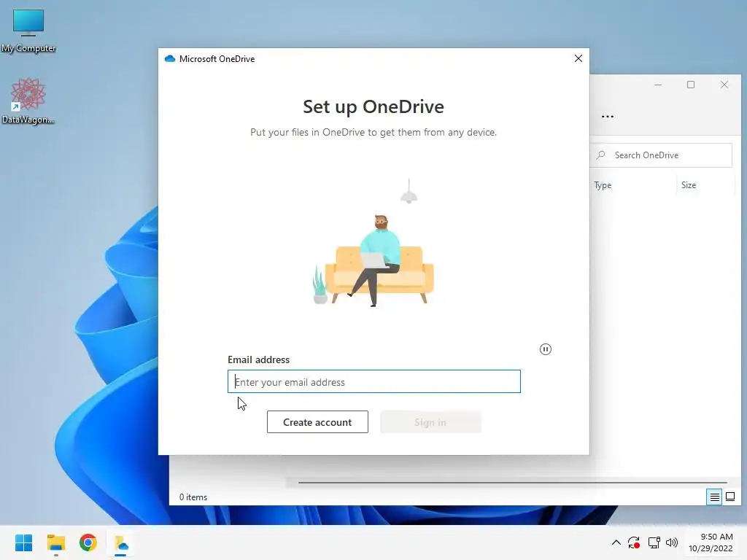This screenshot has height=560, width=747.
Task: Switch Explorer to details view
Action: [714, 497]
